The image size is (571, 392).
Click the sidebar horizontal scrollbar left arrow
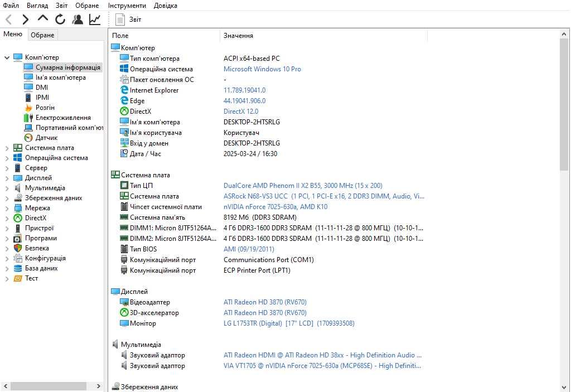pos(6,386)
